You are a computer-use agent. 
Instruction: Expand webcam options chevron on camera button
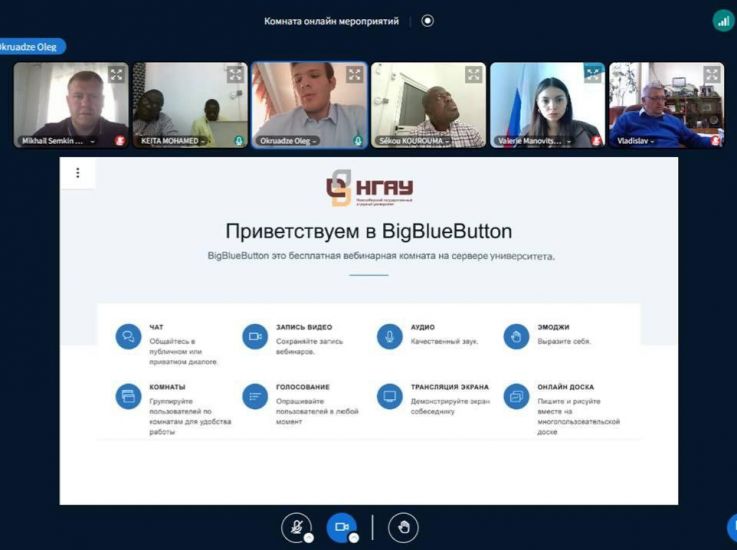point(354,538)
